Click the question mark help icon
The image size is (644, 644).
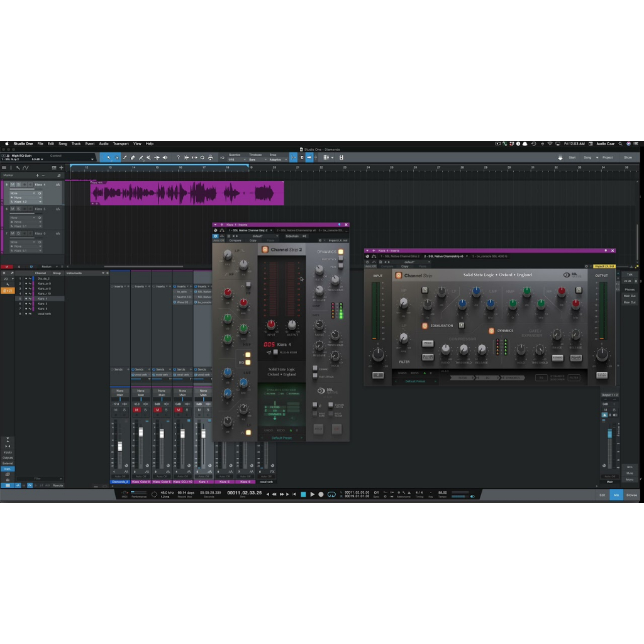pos(178,157)
